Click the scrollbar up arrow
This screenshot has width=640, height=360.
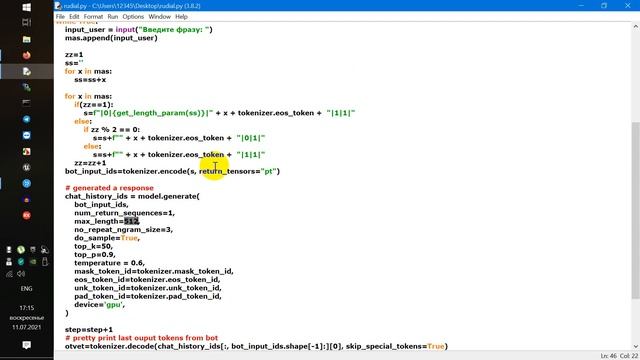636,27
